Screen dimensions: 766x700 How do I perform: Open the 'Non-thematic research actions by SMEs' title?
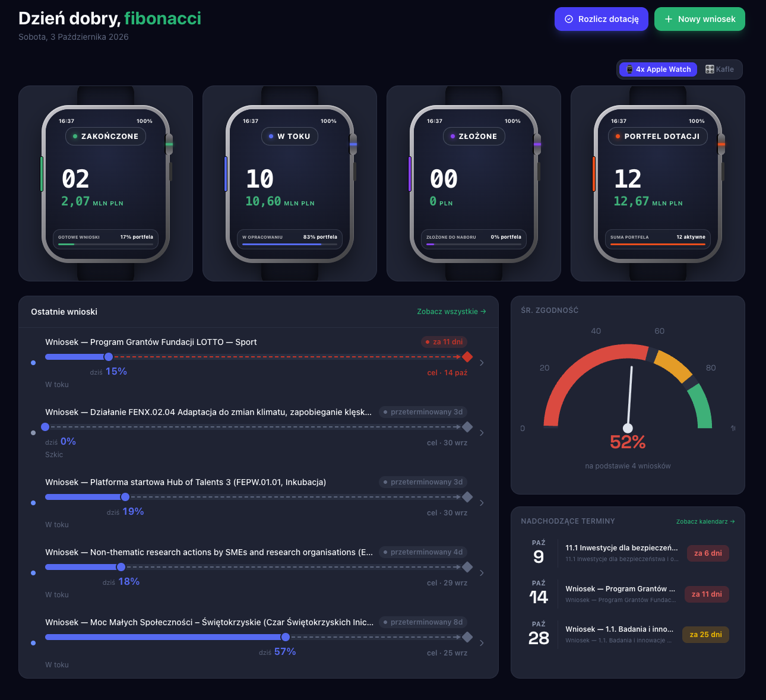tap(209, 552)
